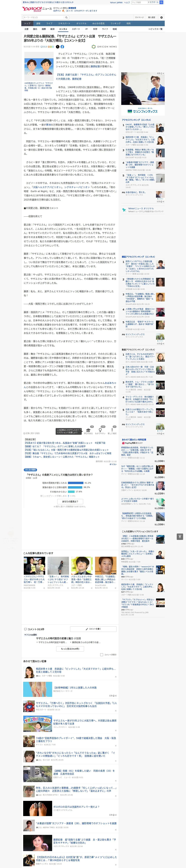The width and height of the screenshot is (186, 868).
Task: Select the 地域 category
Action: tap(115, 29)
